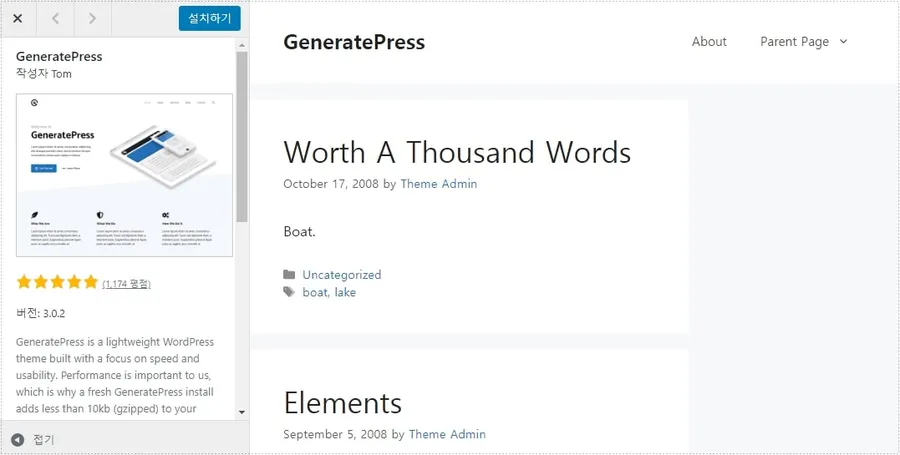Open the Elements post title
The image size is (900, 455).
[343, 403]
